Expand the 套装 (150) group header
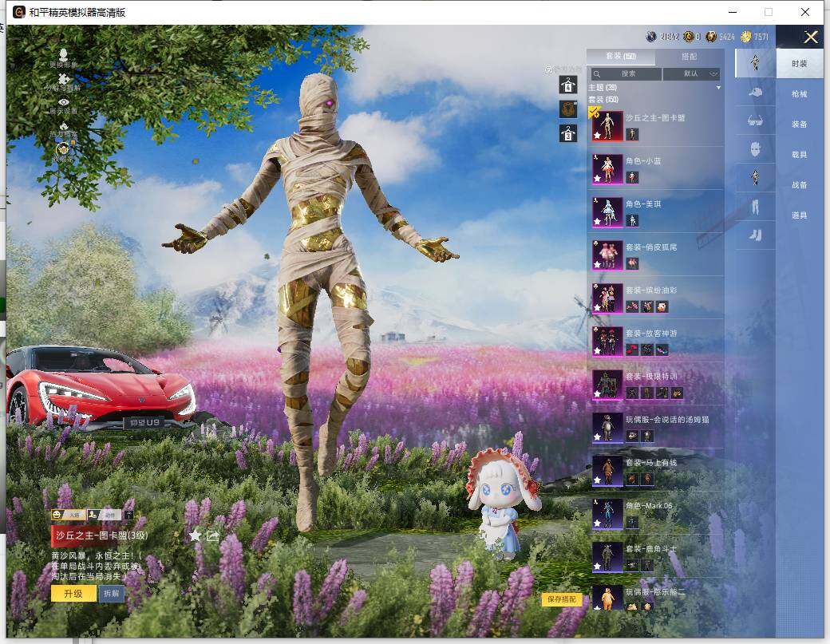 click(603, 99)
